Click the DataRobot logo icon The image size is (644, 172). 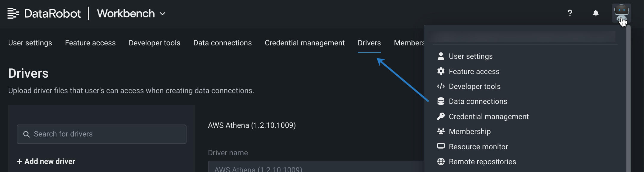(x=13, y=13)
